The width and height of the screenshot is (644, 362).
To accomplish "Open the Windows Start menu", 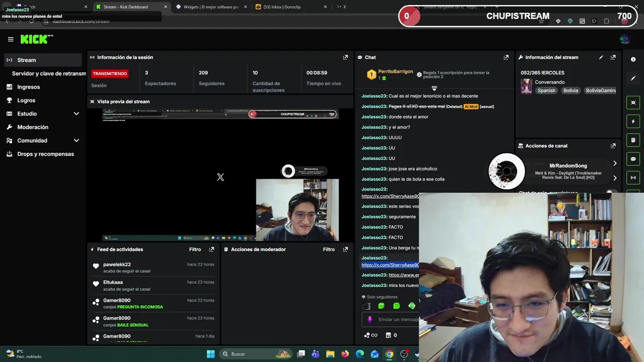I will 211,354.
